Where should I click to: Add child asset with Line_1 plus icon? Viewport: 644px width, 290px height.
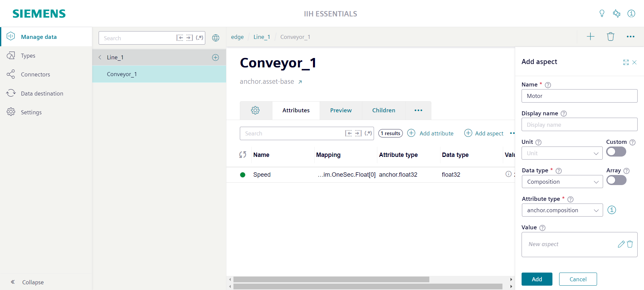click(216, 57)
